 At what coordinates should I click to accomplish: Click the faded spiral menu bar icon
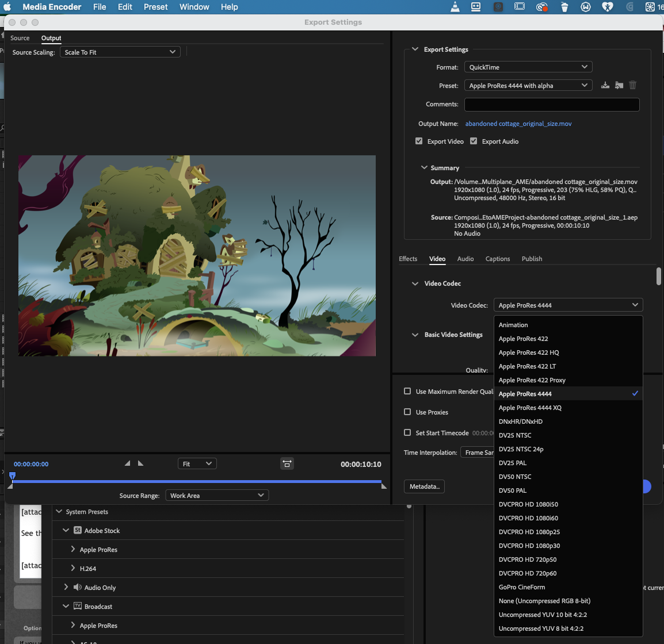pos(629,7)
